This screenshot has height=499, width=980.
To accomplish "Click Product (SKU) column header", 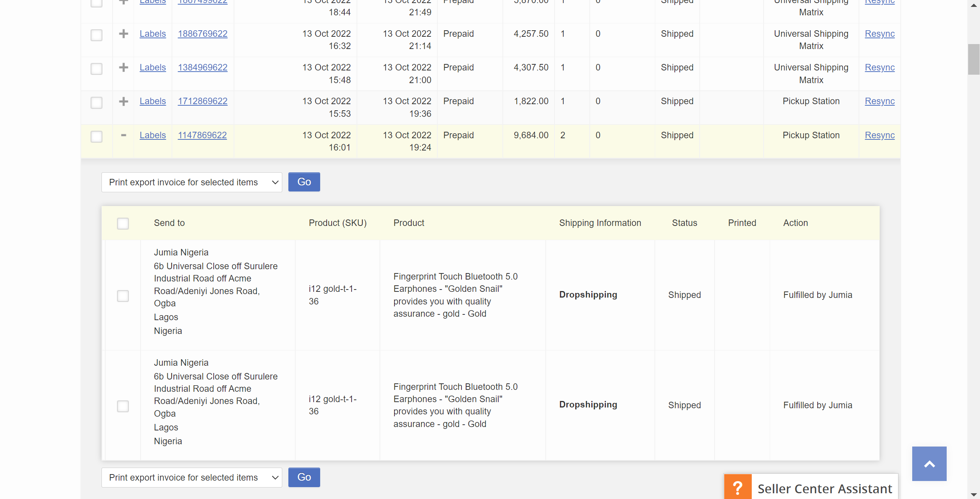I will tap(338, 223).
